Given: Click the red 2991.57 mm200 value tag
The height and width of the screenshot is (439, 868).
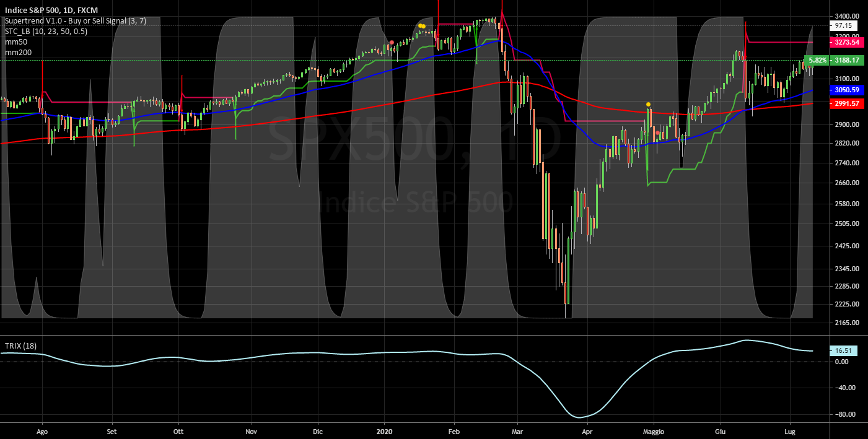Looking at the screenshot, I should [846, 103].
